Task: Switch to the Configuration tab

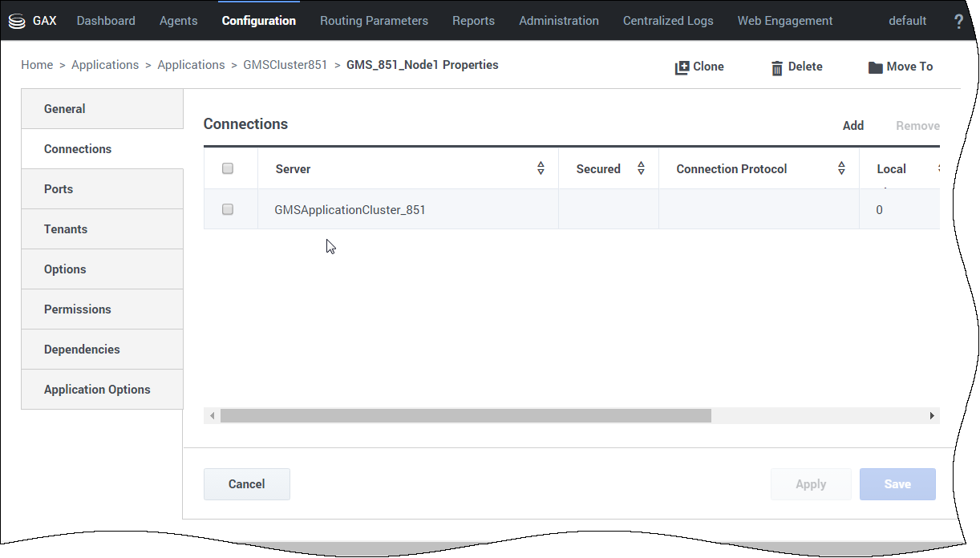Action: (258, 21)
